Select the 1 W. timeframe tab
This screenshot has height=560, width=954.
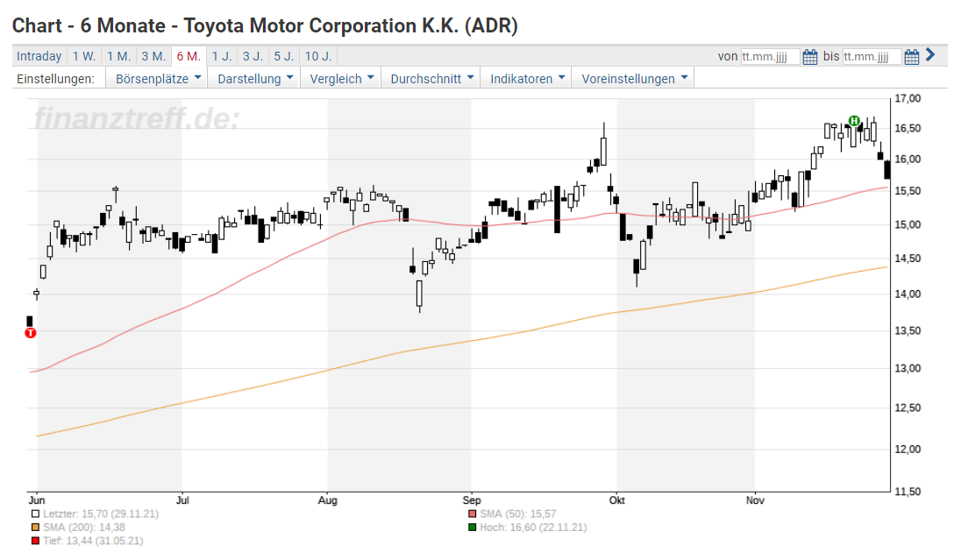coord(84,57)
